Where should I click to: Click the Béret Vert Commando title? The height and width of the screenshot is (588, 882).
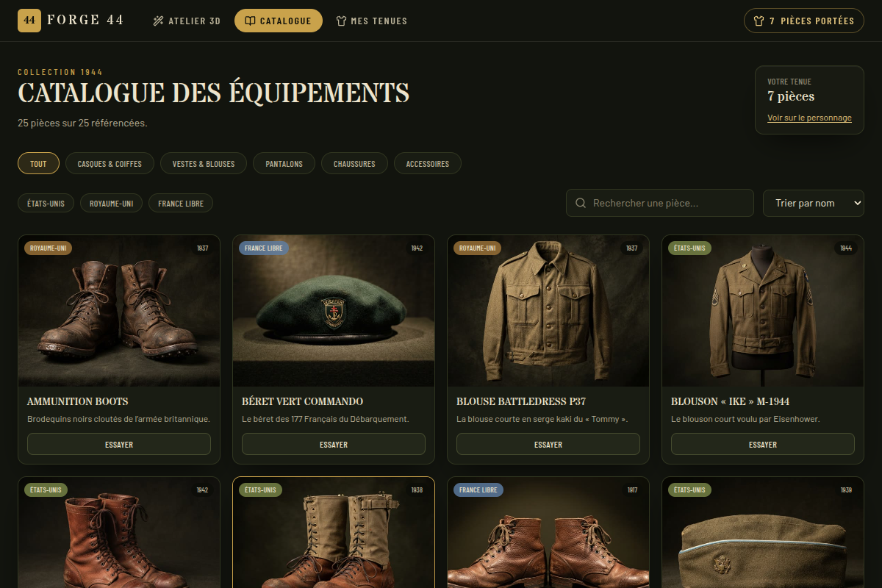pos(303,402)
